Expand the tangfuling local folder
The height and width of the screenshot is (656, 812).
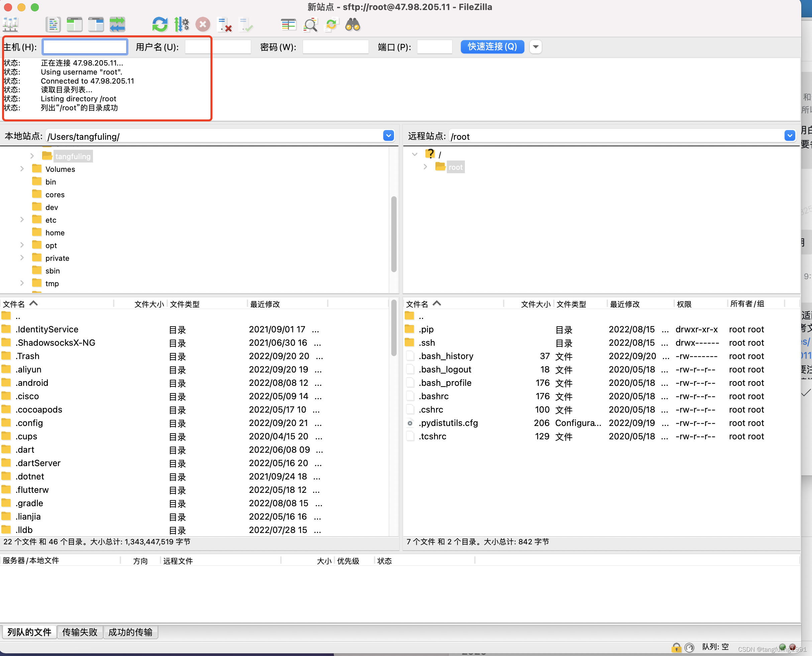pyautogui.click(x=32, y=156)
